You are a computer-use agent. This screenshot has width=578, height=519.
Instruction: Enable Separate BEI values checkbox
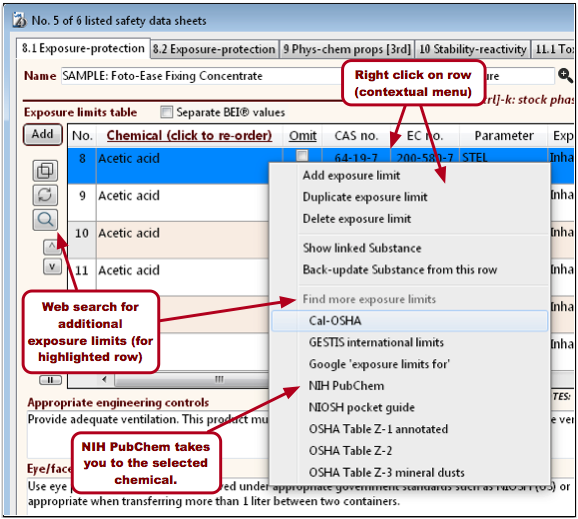coord(166,112)
